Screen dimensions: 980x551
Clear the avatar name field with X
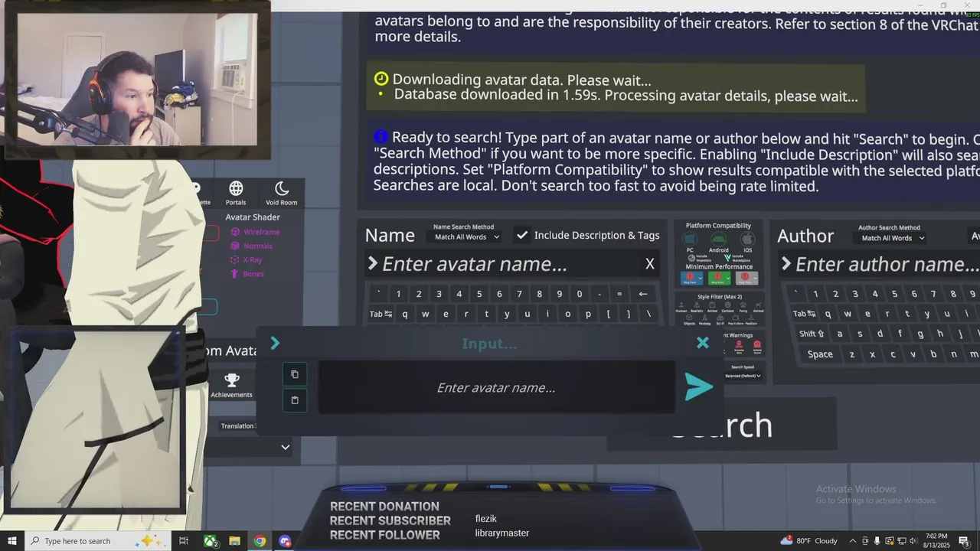coord(649,264)
